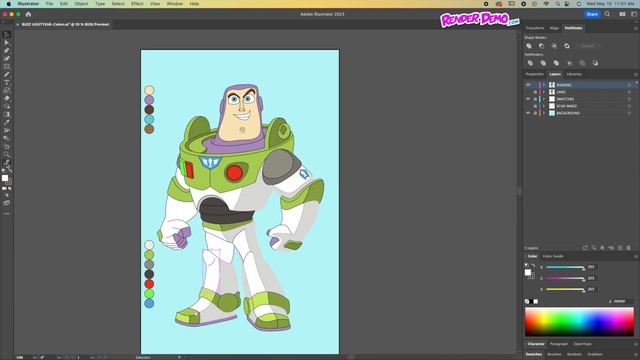
Task: Show the hidden SCAN IMAGE layer
Action: tap(528, 106)
